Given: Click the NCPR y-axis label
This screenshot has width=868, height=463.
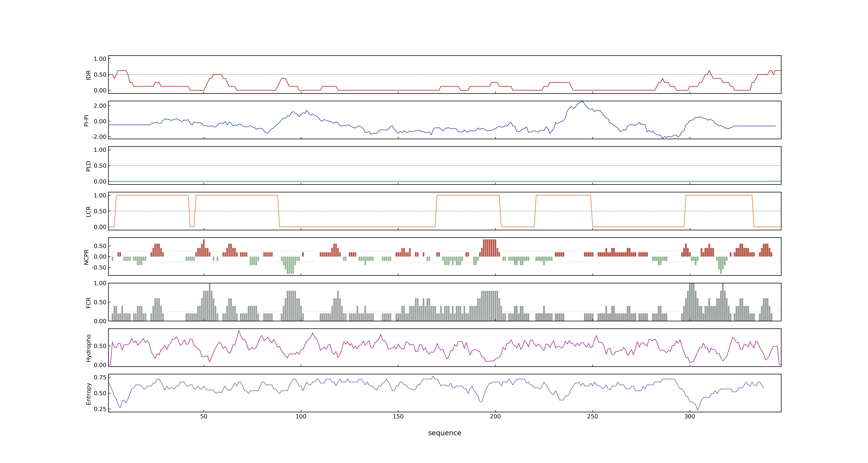Looking at the screenshot, I should pyautogui.click(x=86, y=257).
